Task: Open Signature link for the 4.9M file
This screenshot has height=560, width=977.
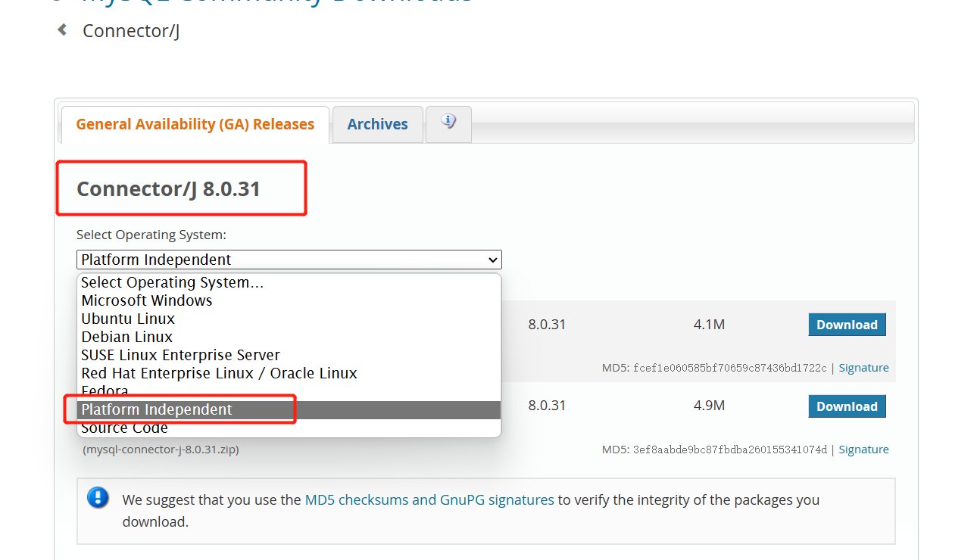Action: [863, 450]
